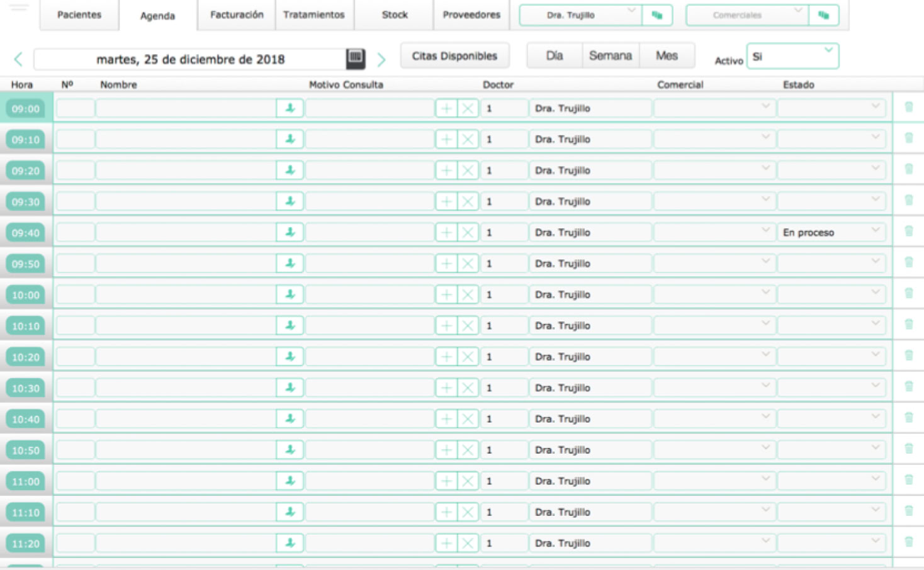924x570 pixels.
Task: Select the 10:30 time slot
Action: pyautogui.click(x=26, y=388)
